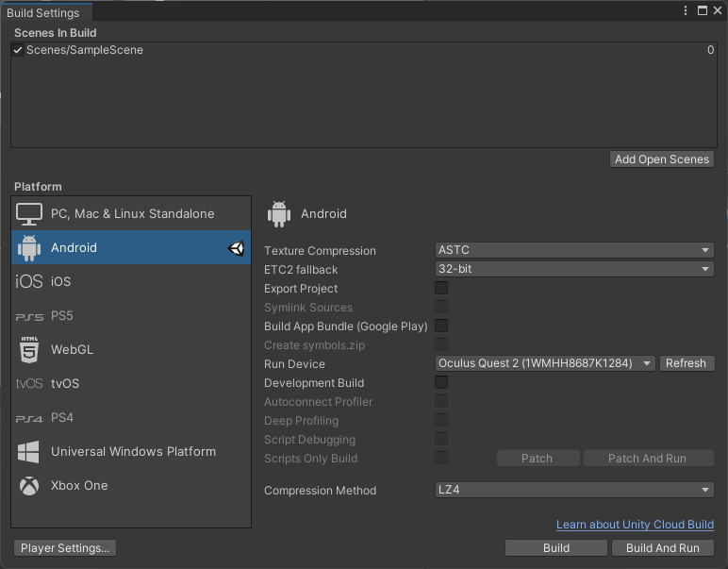Click the iOS platform icon
Image resolution: width=728 pixels, height=569 pixels.
point(29,281)
